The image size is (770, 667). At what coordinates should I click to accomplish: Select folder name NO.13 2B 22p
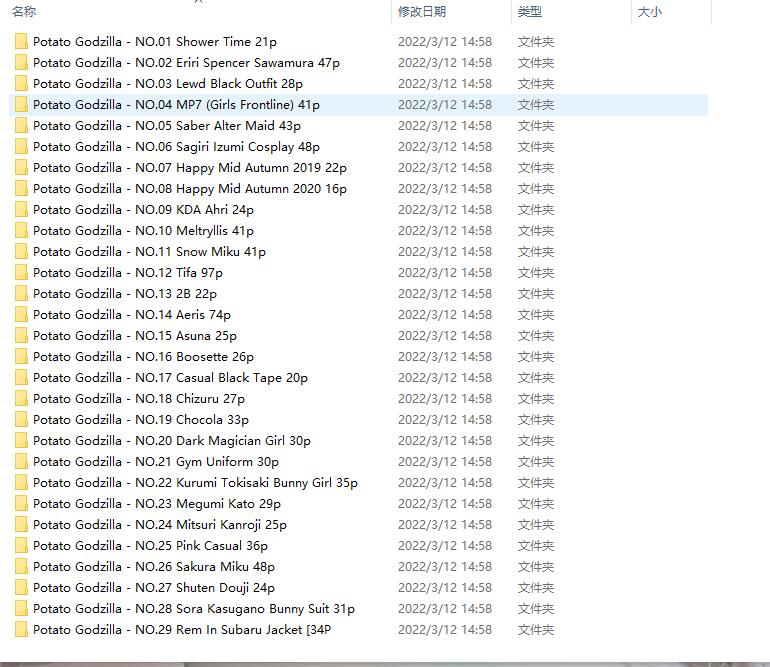125,294
